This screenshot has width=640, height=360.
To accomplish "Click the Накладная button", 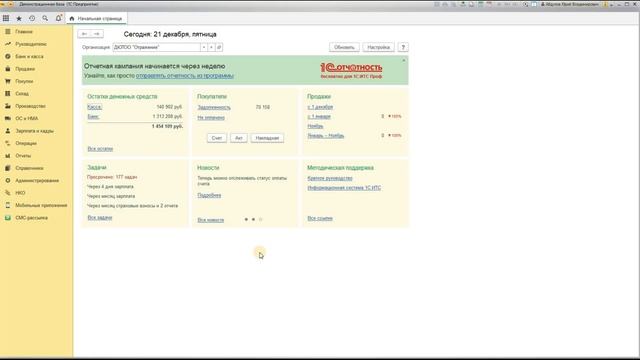I will [x=267, y=138].
